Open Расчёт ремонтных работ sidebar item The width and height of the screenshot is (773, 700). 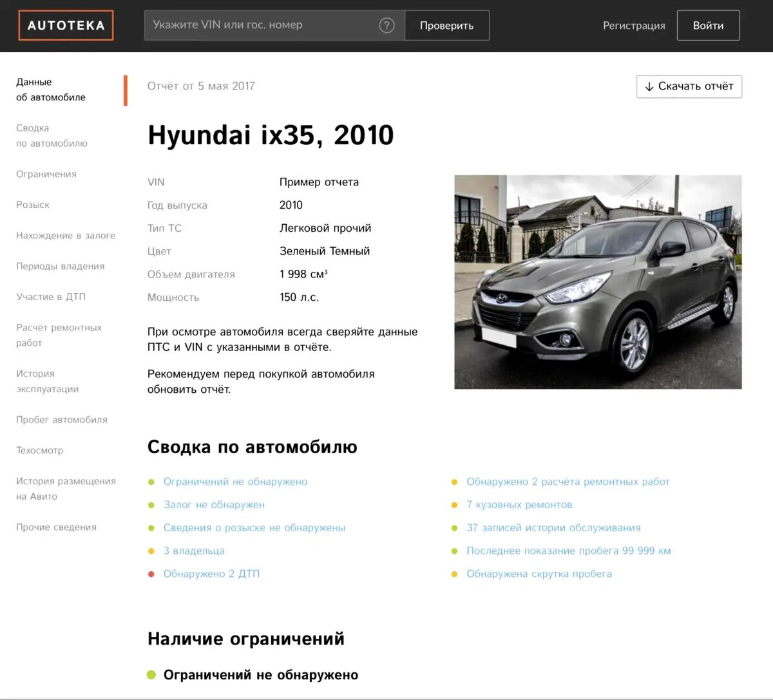pyautogui.click(x=59, y=335)
